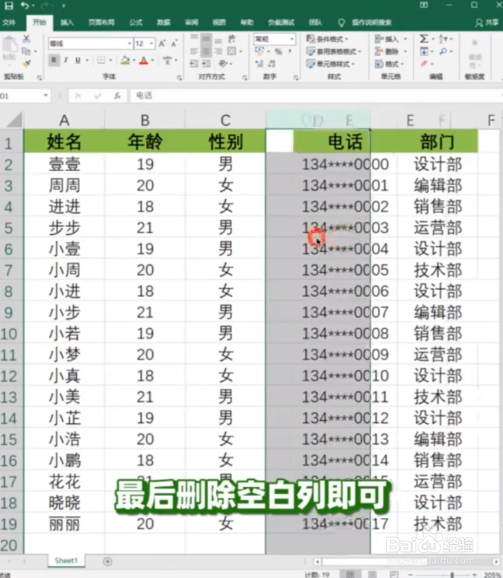Click the decrease indent icon
Screen dimensions: 503x578
(x=194, y=64)
